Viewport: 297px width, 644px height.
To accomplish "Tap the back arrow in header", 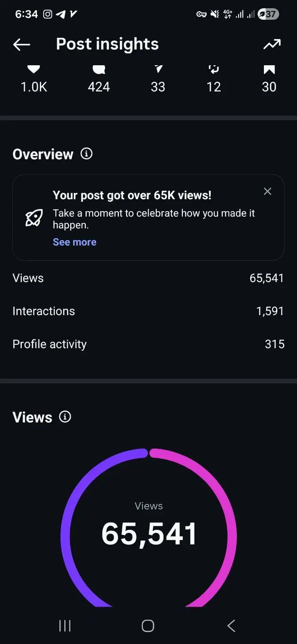I will 21,44.
